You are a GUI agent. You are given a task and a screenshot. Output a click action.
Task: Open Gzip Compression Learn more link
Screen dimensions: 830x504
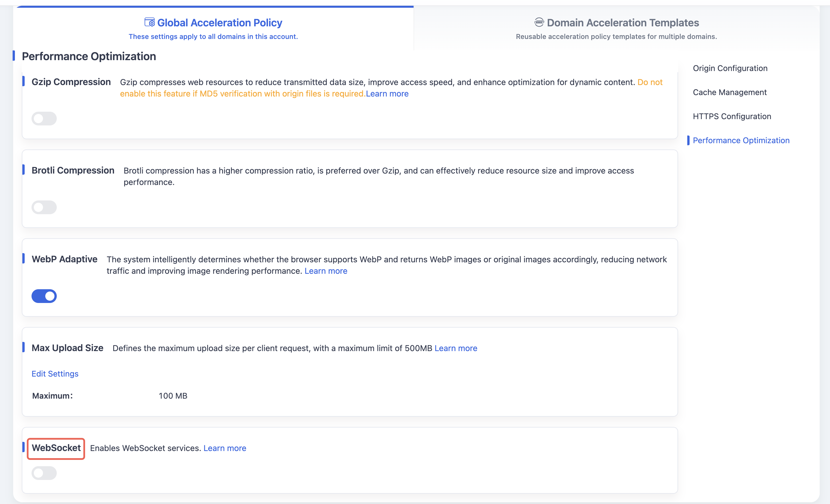click(x=387, y=94)
